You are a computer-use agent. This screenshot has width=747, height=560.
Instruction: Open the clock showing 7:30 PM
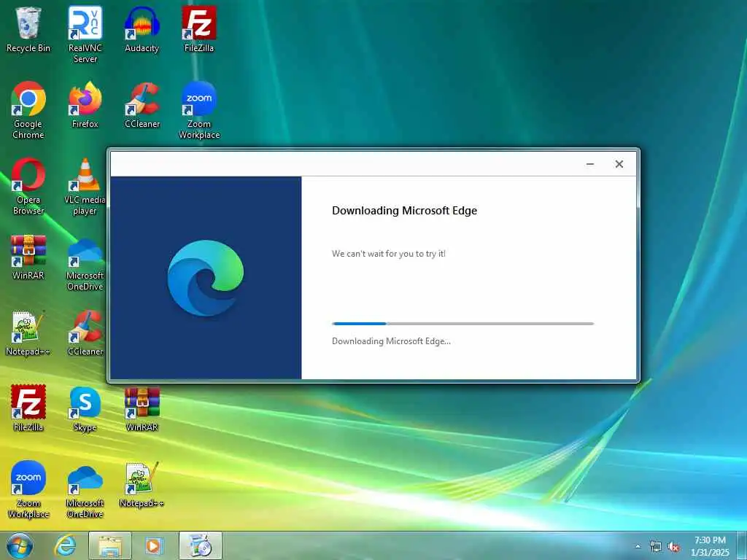[710, 545]
